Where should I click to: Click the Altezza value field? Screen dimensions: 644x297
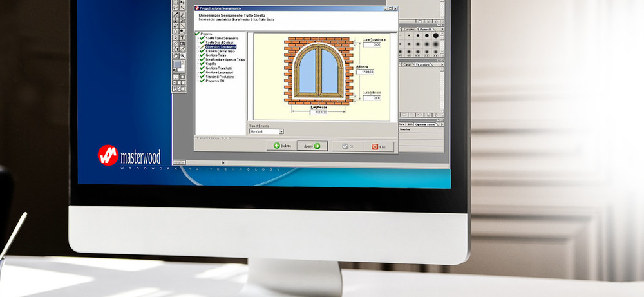pos(365,72)
